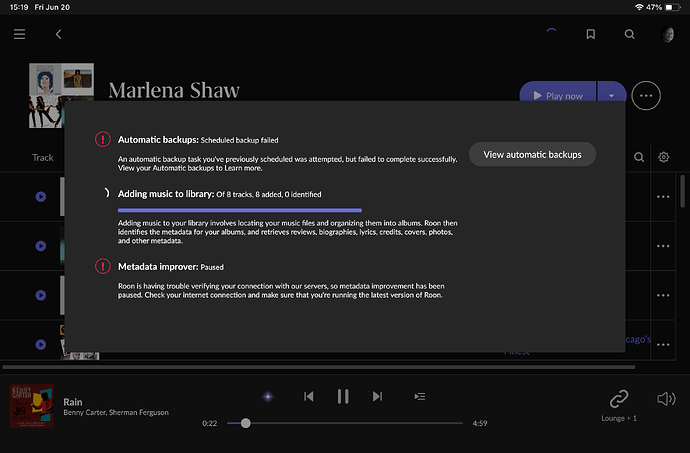Click the horizontal scrollbar below track list
690x453 pixels.
point(319,367)
